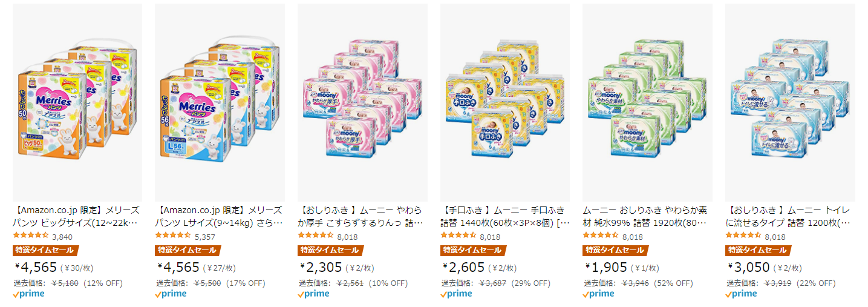This screenshot has height=307, width=868.
Task: Open the 5,357 review count link
Action: point(206,236)
